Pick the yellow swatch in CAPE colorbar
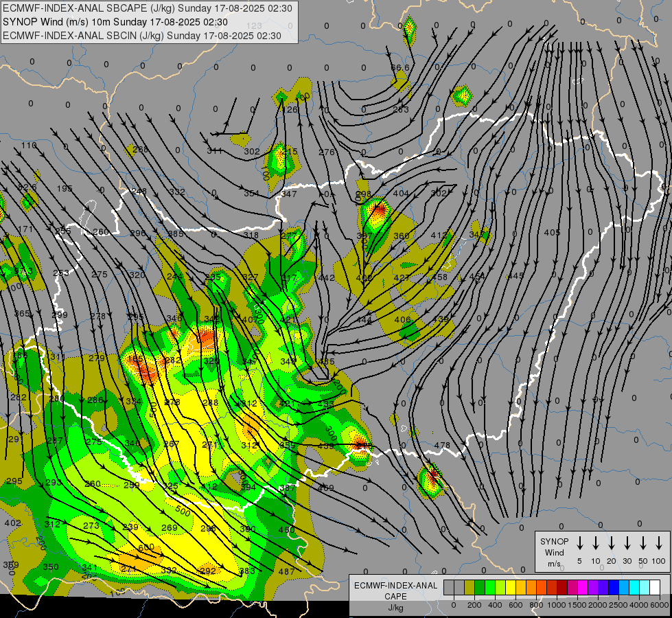 coord(511,587)
